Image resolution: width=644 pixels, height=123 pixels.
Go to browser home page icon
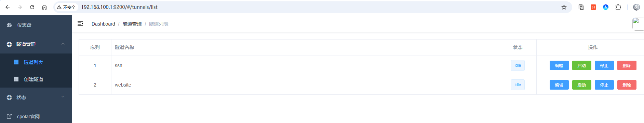coord(44,7)
